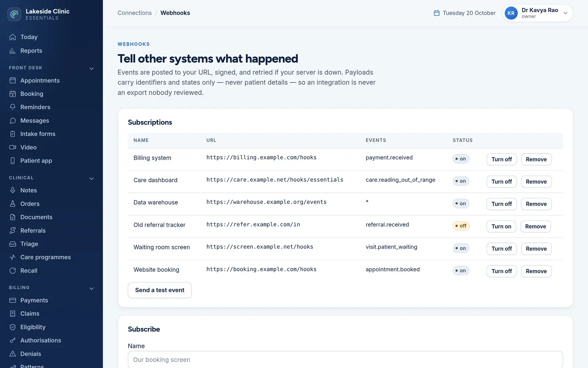The image size is (588, 368).
Task: Click the Claims receipt icon
Action: [x=12, y=314]
